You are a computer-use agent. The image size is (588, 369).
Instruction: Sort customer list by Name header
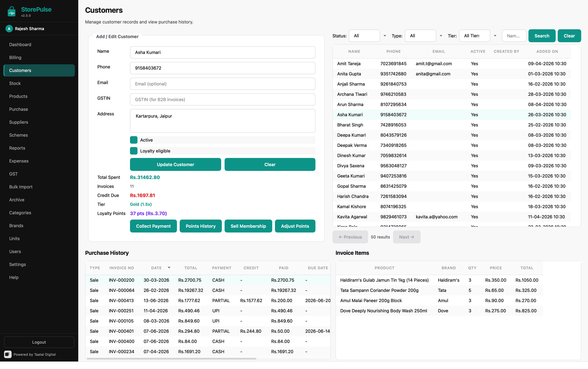coord(354,52)
